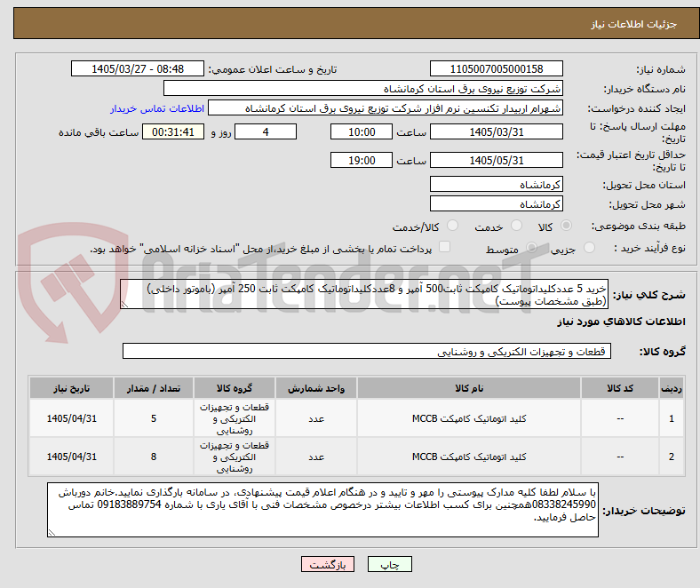Viewport: 700px width, 588px height.
Task: Click the واحد شمارش column header
Action: 316,388
